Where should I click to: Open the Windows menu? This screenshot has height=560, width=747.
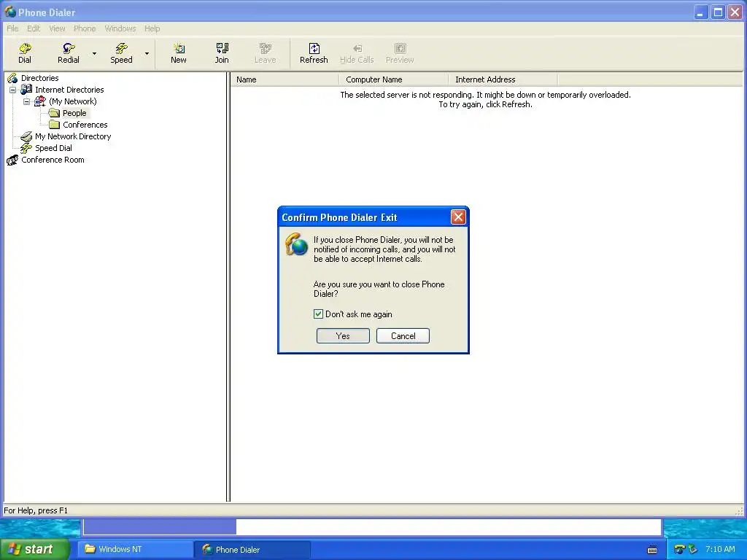pyautogui.click(x=120, y=28)
